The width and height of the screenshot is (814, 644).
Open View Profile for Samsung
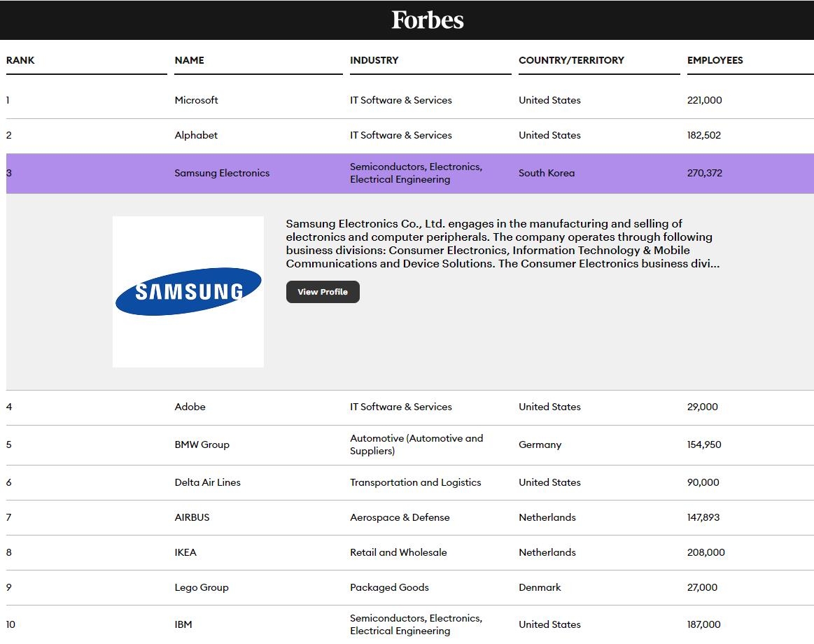point(323,292)
